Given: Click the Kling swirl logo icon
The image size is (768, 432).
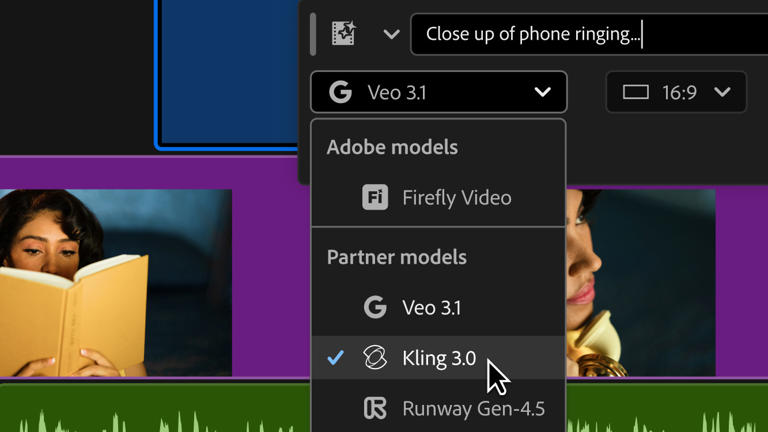Looking at the screenshot, I should (x=375, y=357).
